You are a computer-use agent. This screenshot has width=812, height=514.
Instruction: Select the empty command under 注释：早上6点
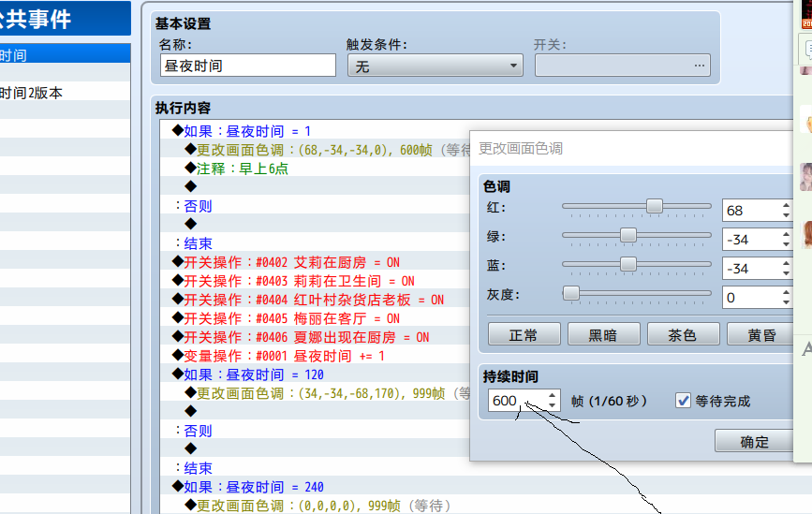coord(190,187)
